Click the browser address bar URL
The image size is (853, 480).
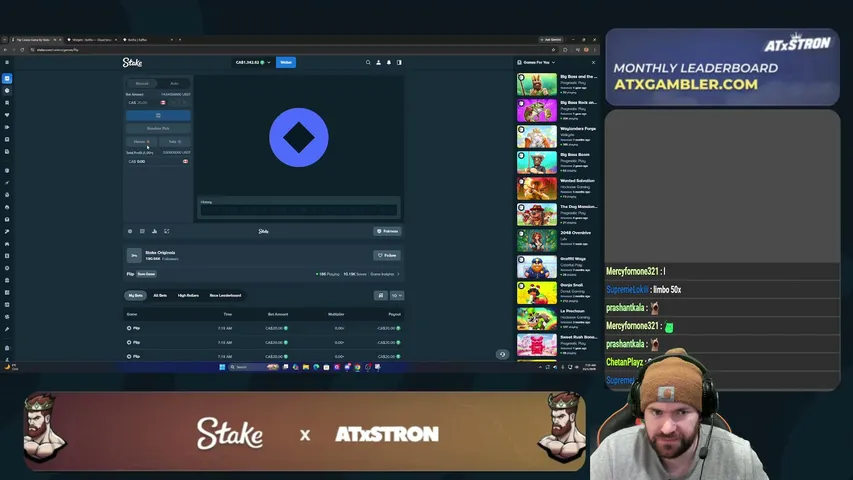pyautogui.click(x=58, y=50)
